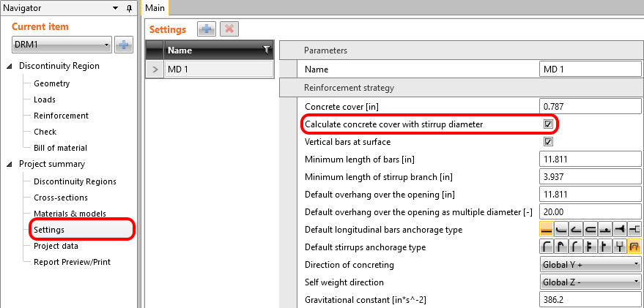Uncheck Vertical bars at surface
The height and width of the screenshot is (308, 644).
tap(548, 142)
